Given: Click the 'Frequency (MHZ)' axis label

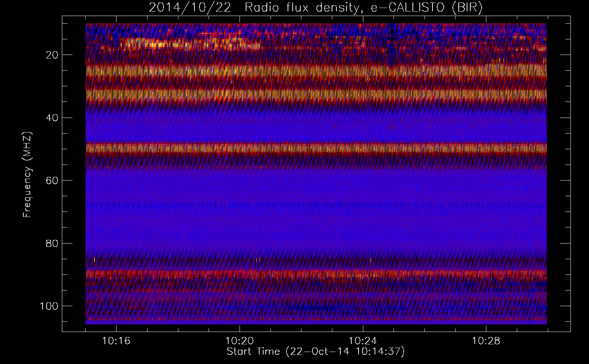Looking at the screenshot, I should click(x=27, y=175).
